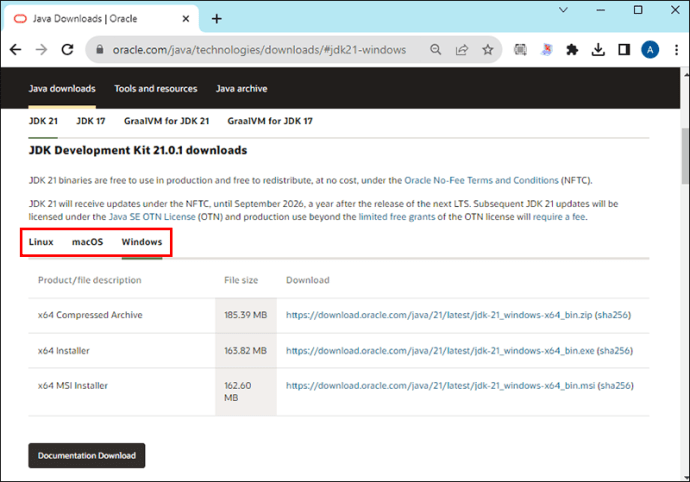The height and width of the screenshot is (482, 690).
Task: Select GraalVM for JDK 17 tab
Action: [x=270, y=121]
